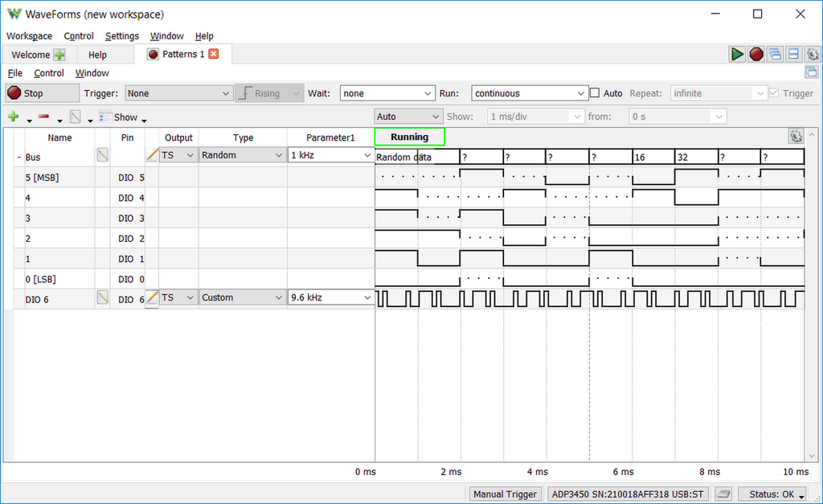Expand the Bus Type dropdown set to Random

point(242,155)
